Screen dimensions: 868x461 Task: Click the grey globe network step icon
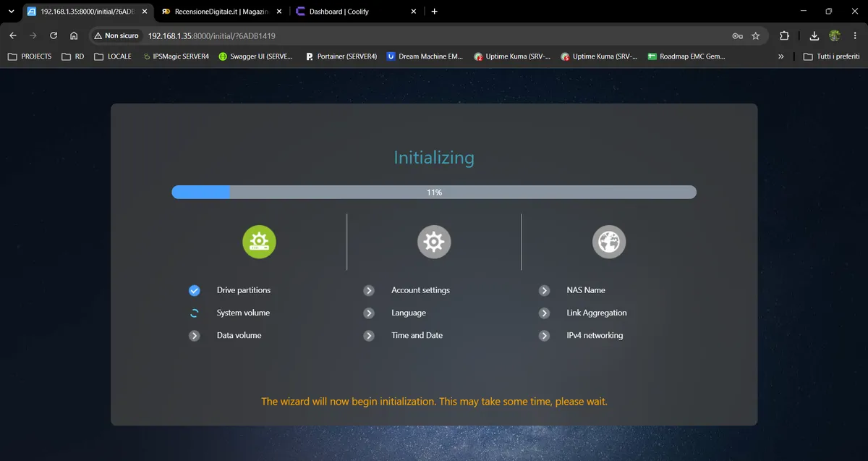pyautogui.click(x=609, y=242)
